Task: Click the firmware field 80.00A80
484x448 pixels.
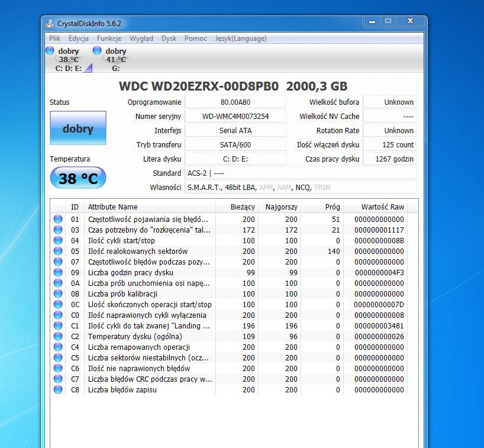Action: point(235,102)
